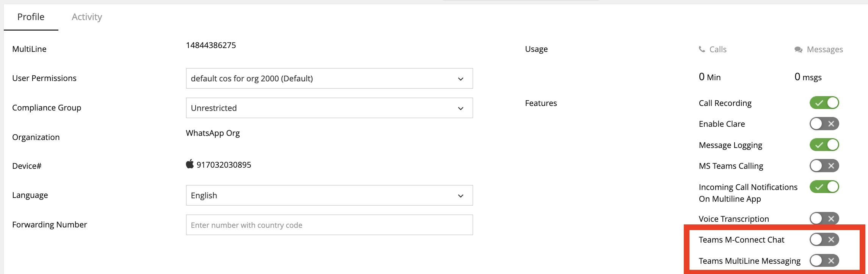
Task: Enable Teams M-Connect Chat
Action: 824,240
